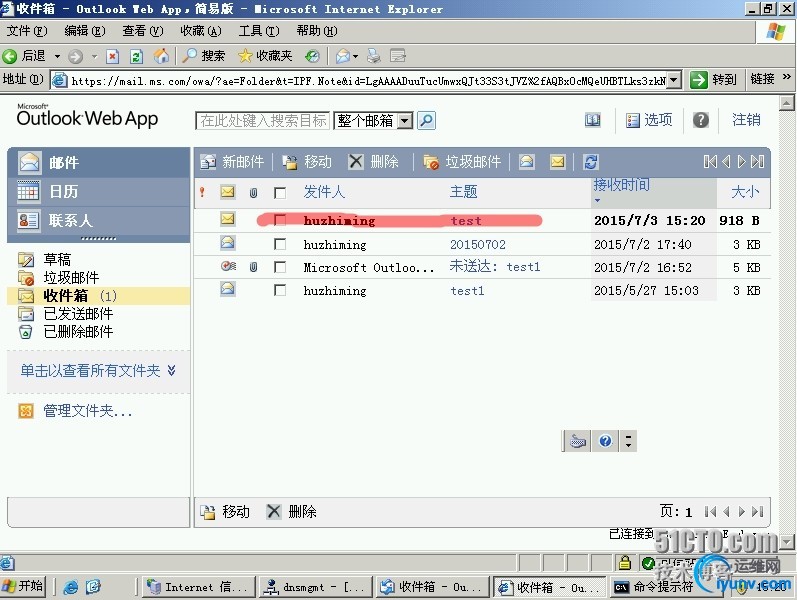Click the 注销 sign out link
This screenshot has width=797, height=600.
746,120
